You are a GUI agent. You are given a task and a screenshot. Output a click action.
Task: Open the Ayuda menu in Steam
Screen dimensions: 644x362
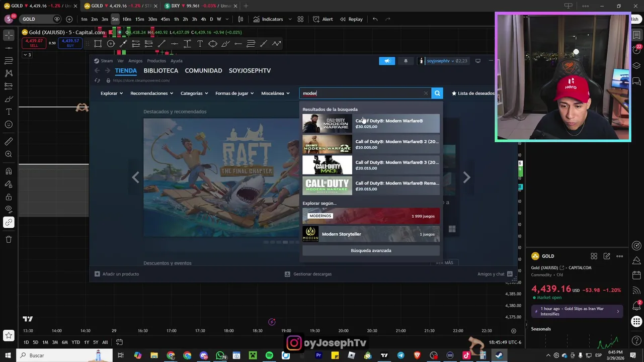click(177, 61)
